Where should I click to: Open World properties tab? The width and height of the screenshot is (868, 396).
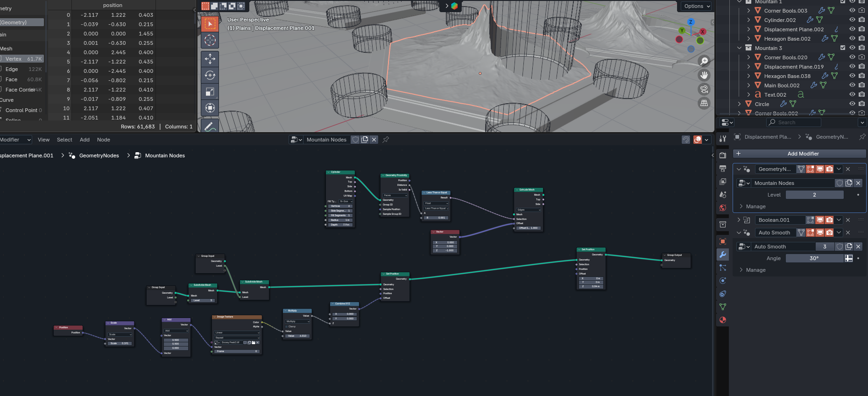[723, 208]
